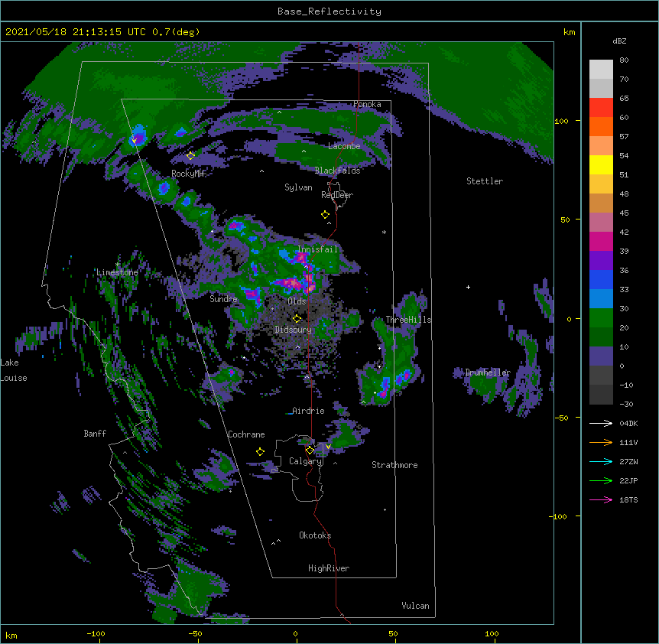
Task: Select the 80 dBZ white color swatch
Action: point(601,70)
